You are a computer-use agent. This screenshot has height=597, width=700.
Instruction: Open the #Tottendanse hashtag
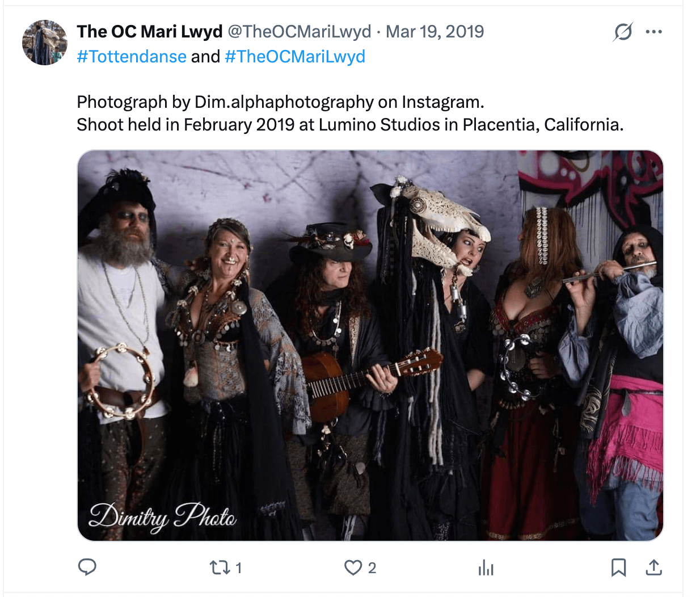pos(132,57)
